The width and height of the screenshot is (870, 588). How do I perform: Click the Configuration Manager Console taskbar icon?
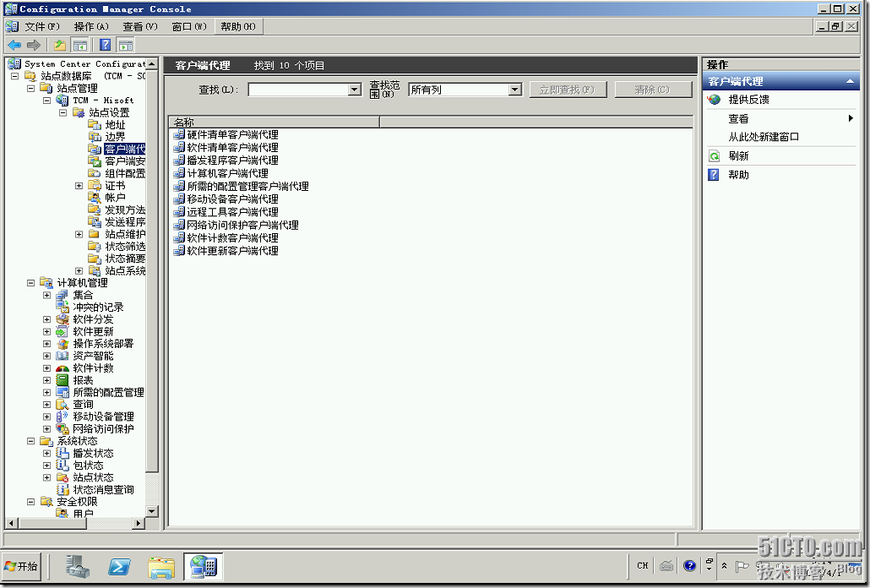[x=204, y=566]
